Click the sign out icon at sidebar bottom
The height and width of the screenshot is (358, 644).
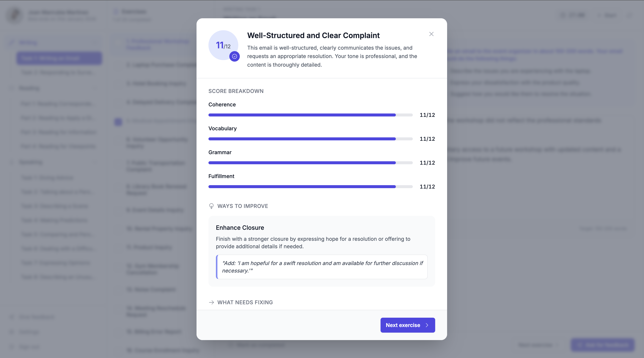tap(12, 347)
